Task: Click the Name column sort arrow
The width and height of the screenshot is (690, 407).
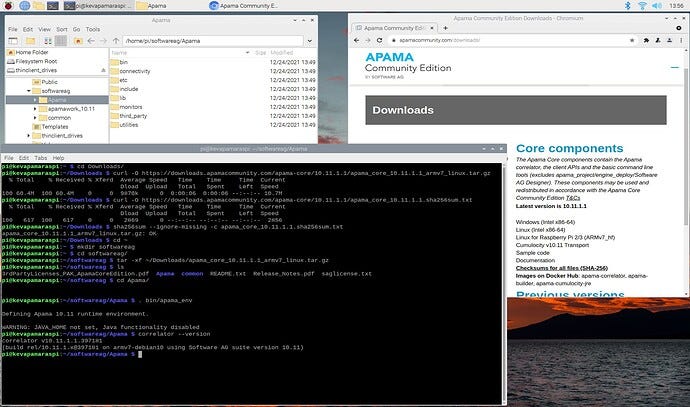Action: click(247, 53)
